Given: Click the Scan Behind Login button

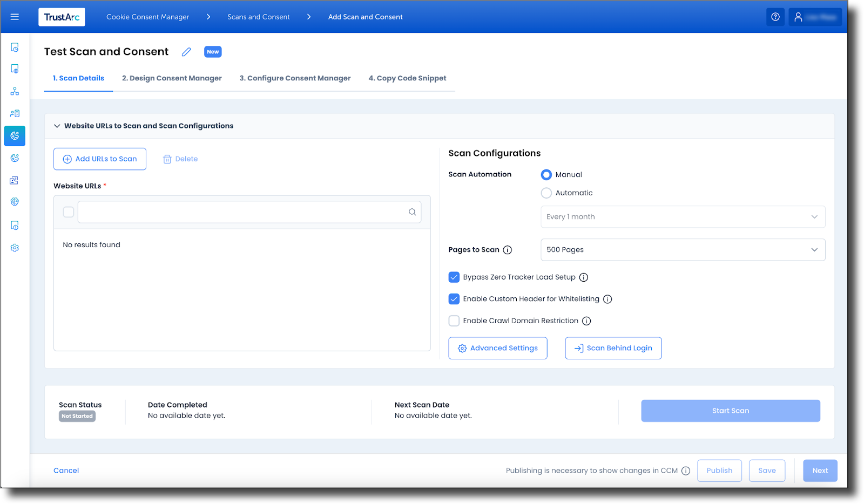Looking at the screenshot, I should click(613, 348).
